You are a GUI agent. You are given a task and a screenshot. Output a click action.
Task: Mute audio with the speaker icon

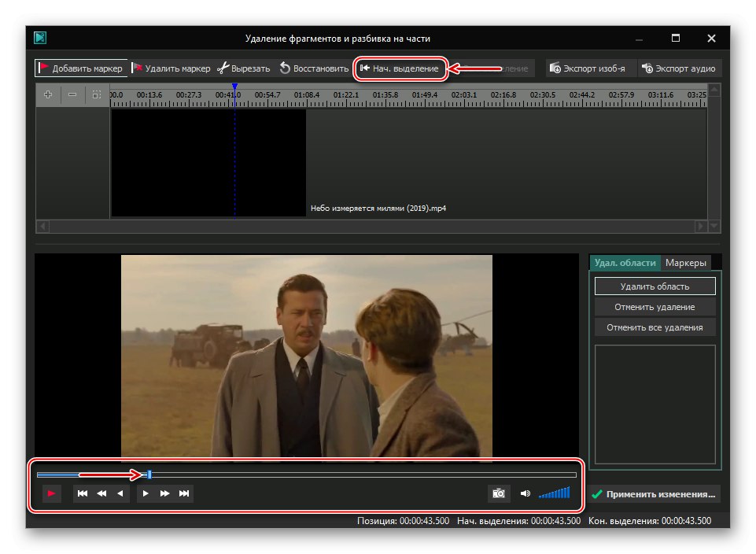(x=526, y=493)
